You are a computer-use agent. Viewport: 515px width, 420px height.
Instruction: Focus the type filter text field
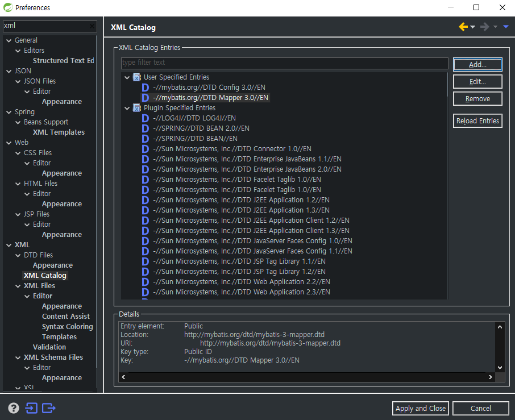click(x=284, y=63)
